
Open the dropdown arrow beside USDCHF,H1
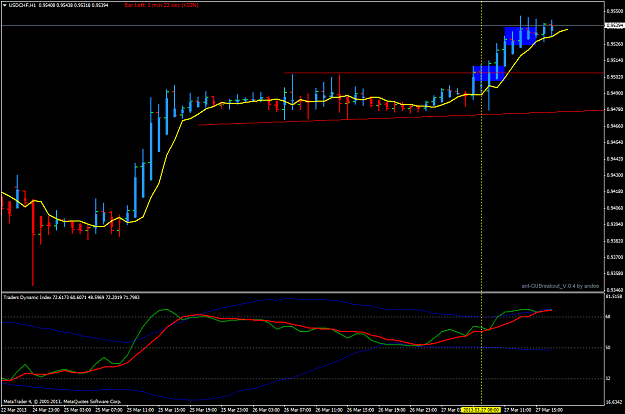coord(4,5)
